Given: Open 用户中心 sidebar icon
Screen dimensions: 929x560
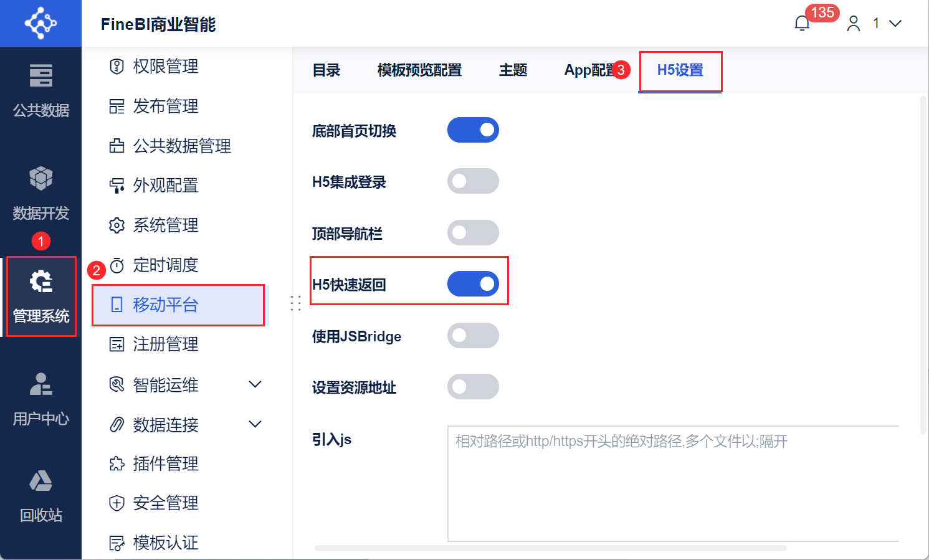Looking at the screenshot, I should click(x=40, y=399).
